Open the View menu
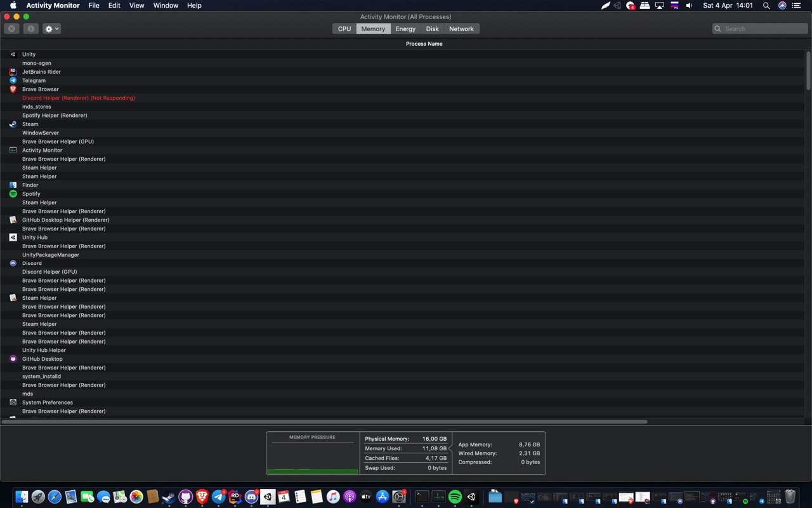This screenshot has height=508, width=812. coord(136,5)
